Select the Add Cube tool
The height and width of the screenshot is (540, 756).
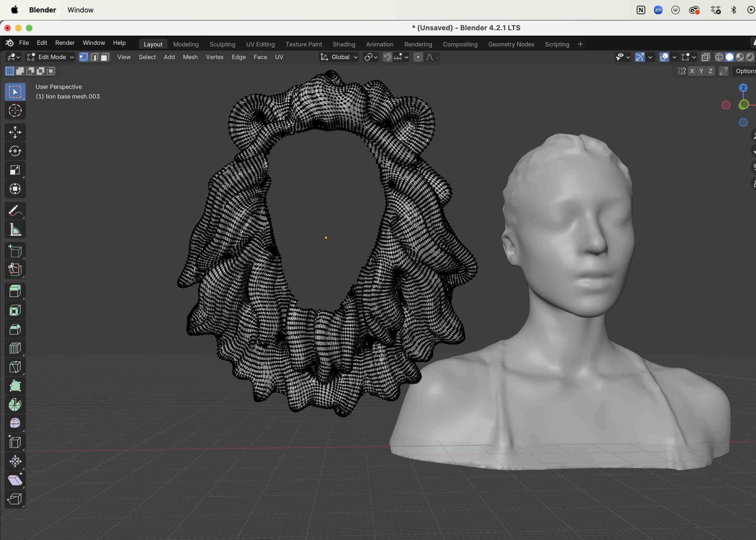click(15, 251)
